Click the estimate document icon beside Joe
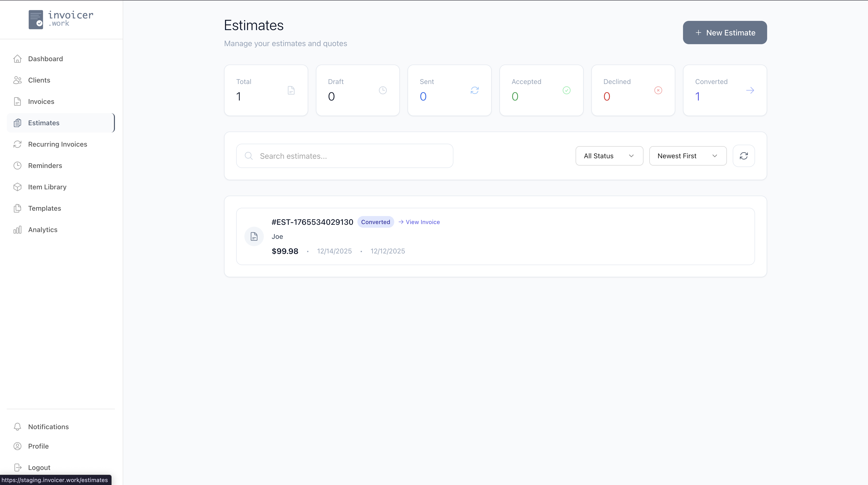868x485 pixels. 254,236
